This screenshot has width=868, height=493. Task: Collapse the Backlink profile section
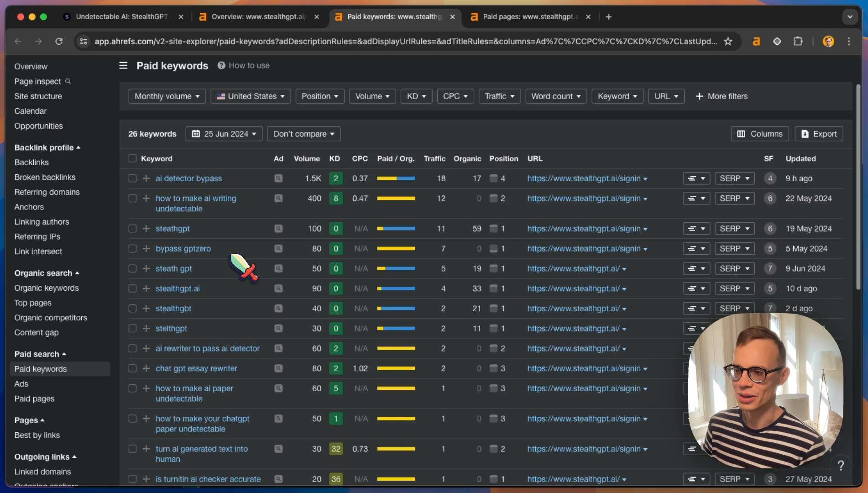tap(47, 147)
